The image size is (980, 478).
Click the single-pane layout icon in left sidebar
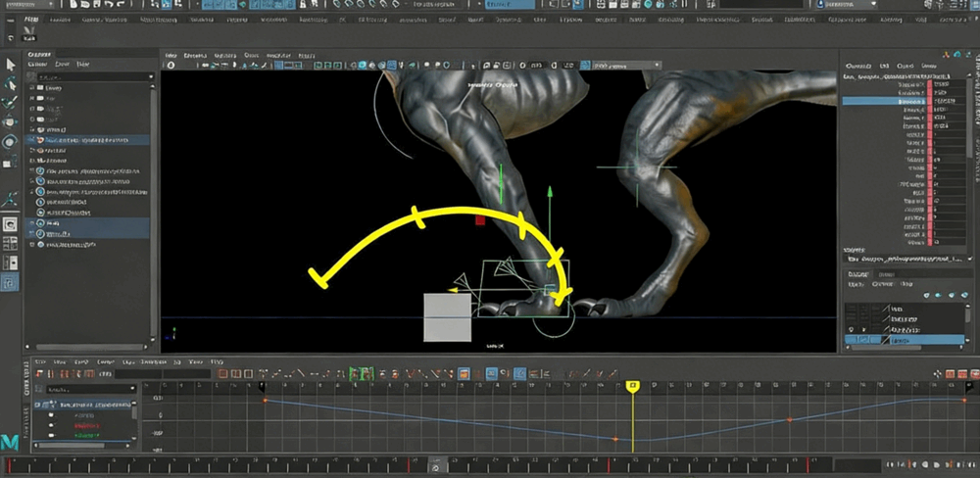11,223
